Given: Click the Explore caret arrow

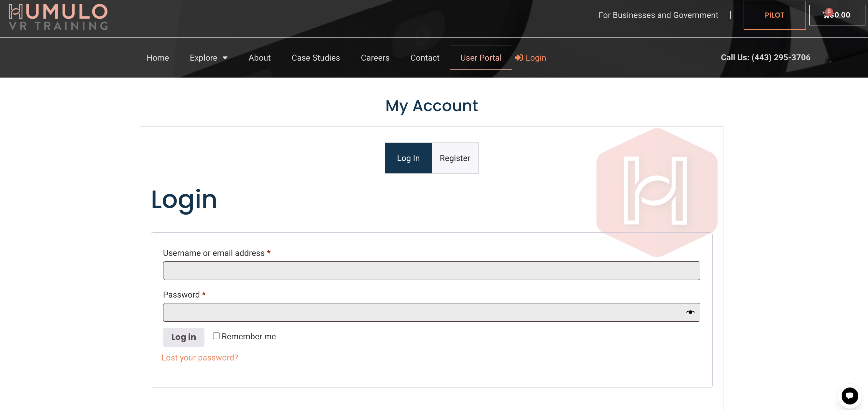Looking at the screenshot, I should 225,58.
